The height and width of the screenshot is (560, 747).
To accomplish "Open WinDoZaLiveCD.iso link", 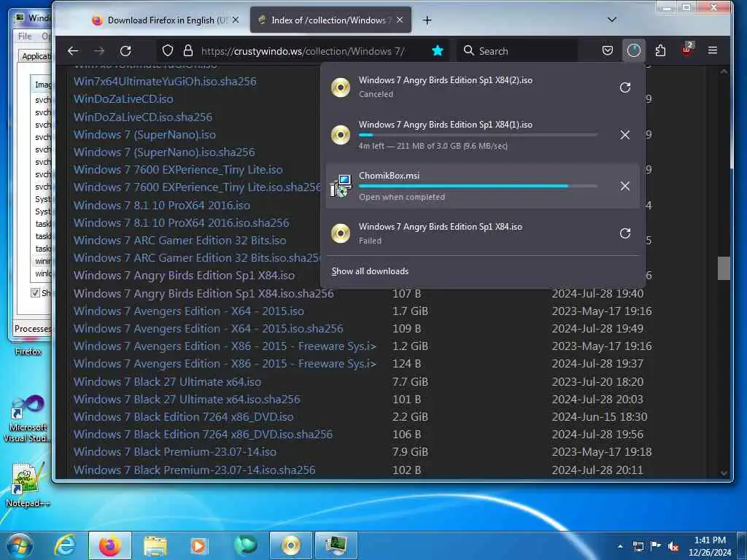I will [x=123, y=99].
